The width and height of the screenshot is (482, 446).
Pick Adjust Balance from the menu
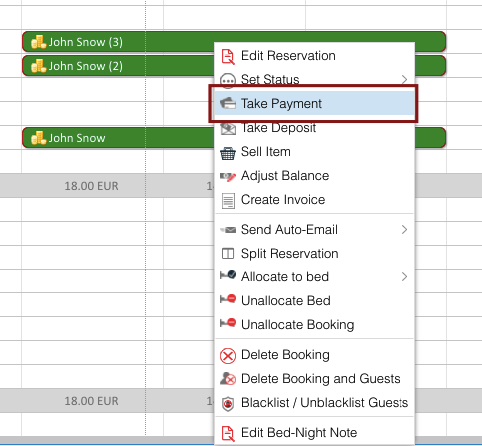(x=314, y=176)
